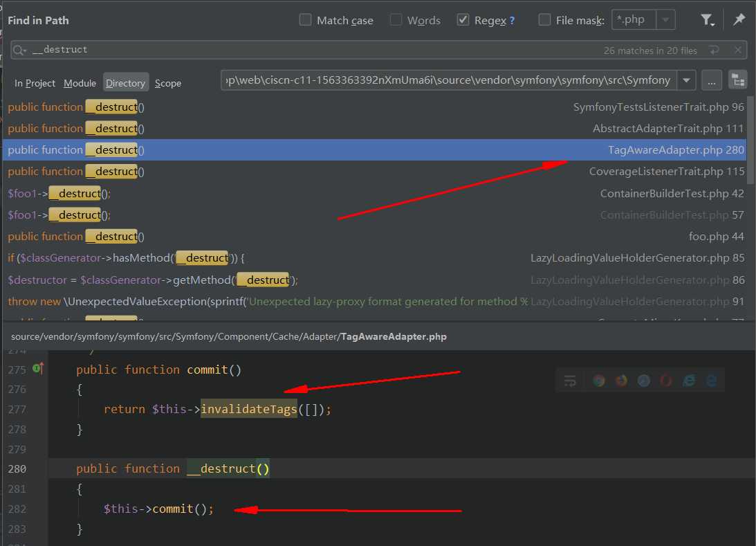Expand the directory path history dropdown

coord(686,80)
